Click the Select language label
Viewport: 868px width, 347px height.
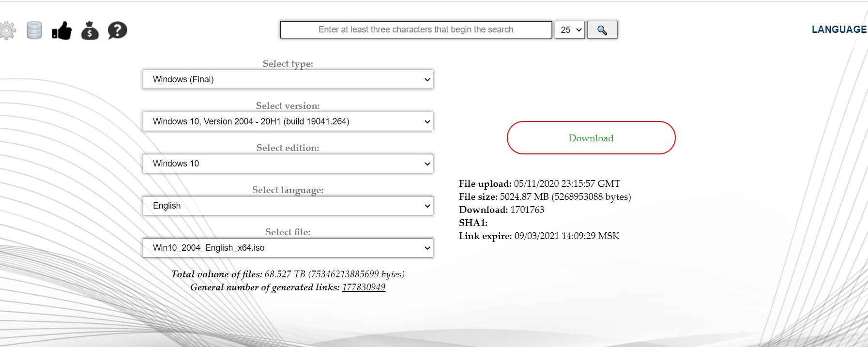[x=288, y=190]
